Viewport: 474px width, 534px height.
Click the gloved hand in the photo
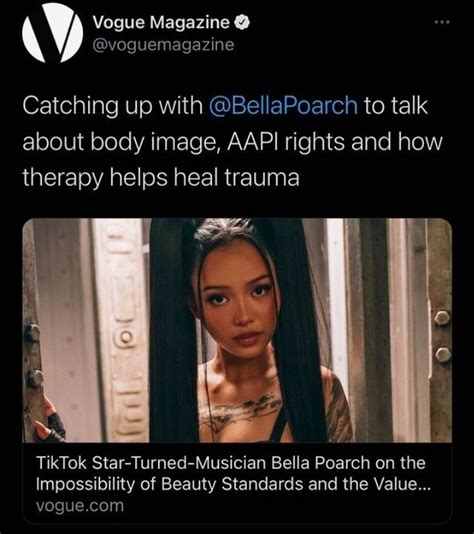click(x=49, y=420)
